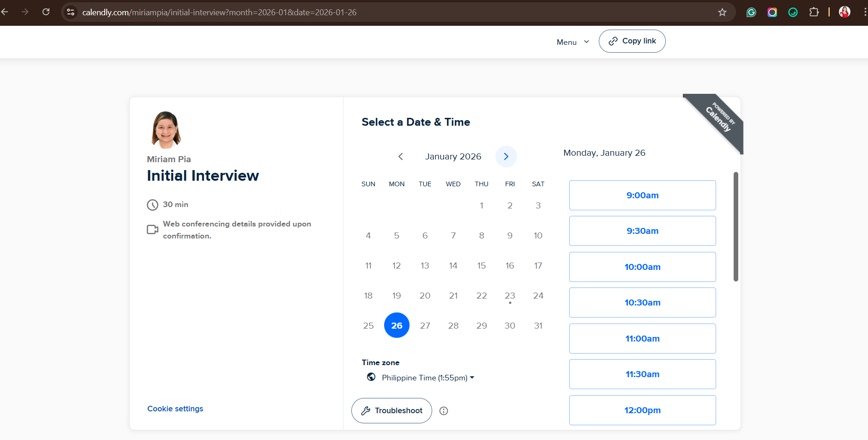Click the January 2026 month label
Viewport: 868px width, 440px height.
(x=453, y=156)
